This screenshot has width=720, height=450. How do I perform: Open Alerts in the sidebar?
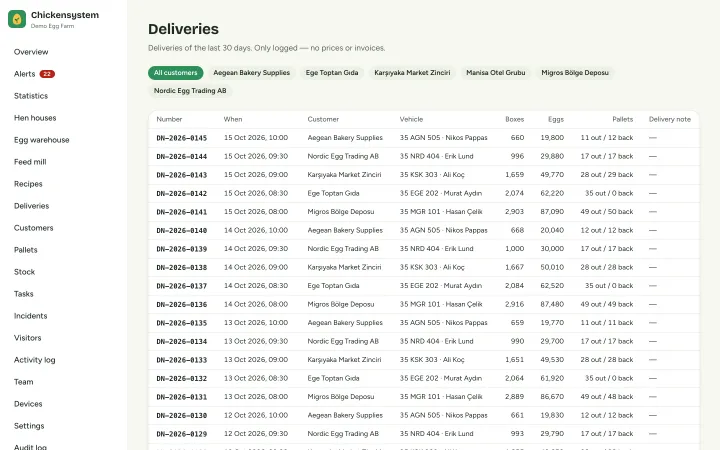click(x=24, y=74)
